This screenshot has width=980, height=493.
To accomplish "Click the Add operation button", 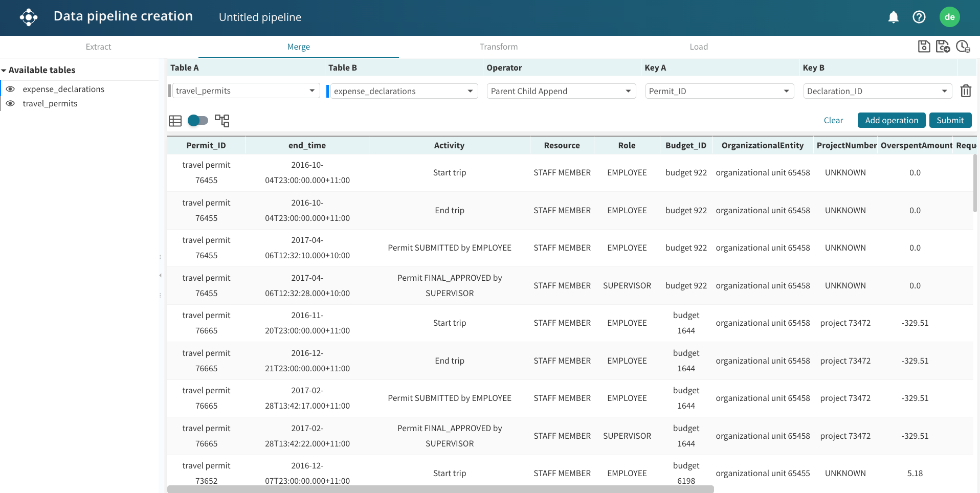I will tap(891, 121).
